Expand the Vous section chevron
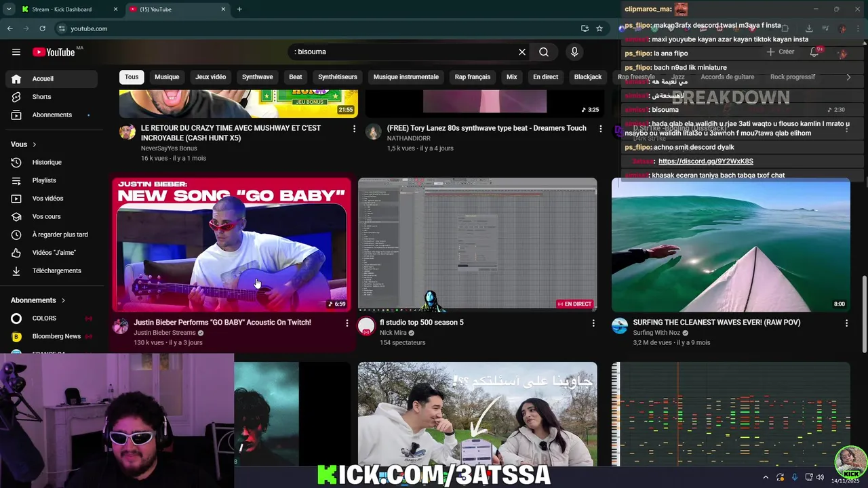Viewport: 868px width, 488px height. pyautogui.click(x=35, y=144)
